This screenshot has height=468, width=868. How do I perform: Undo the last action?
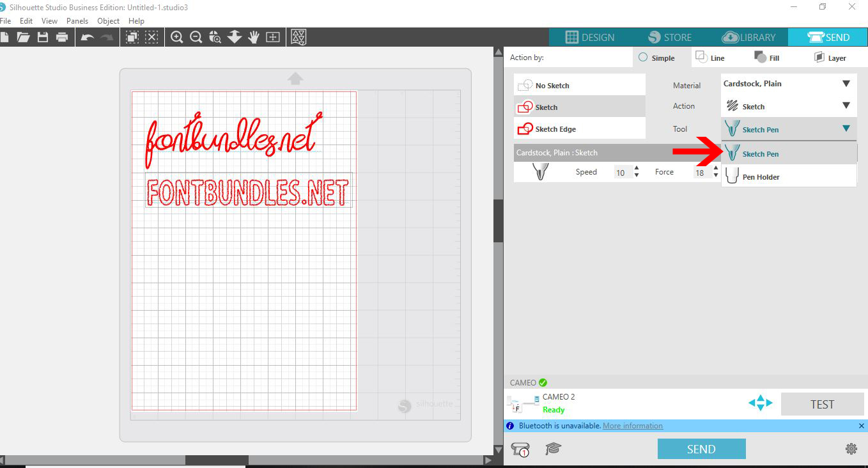point(88,37)
